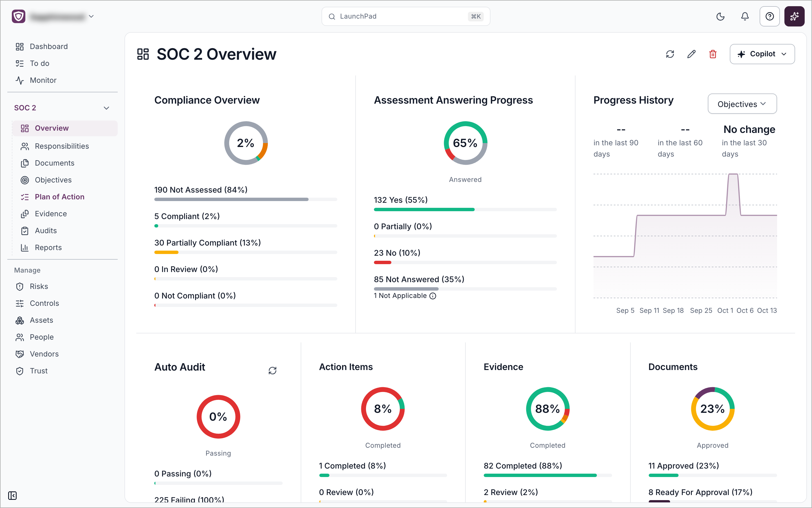
Task: Click the app shield logo
Action: click(19, 16)
